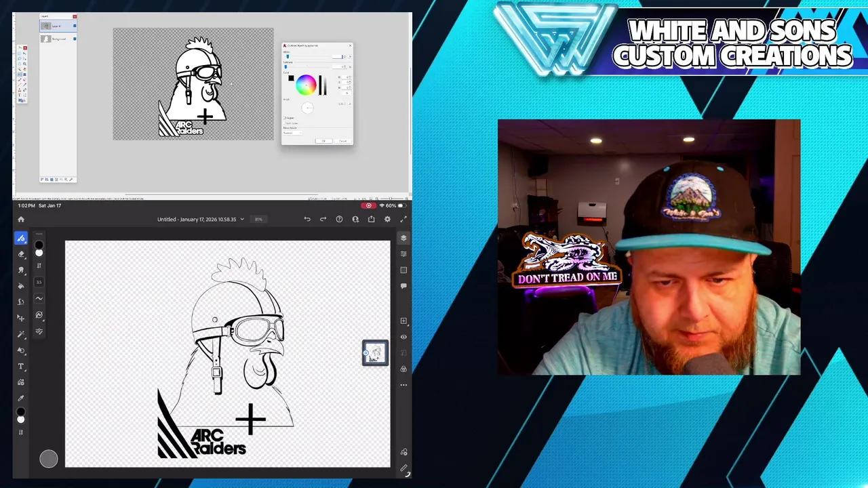
Task: Select the Lasso selection tool in Fresco
Action: point(21,302)
